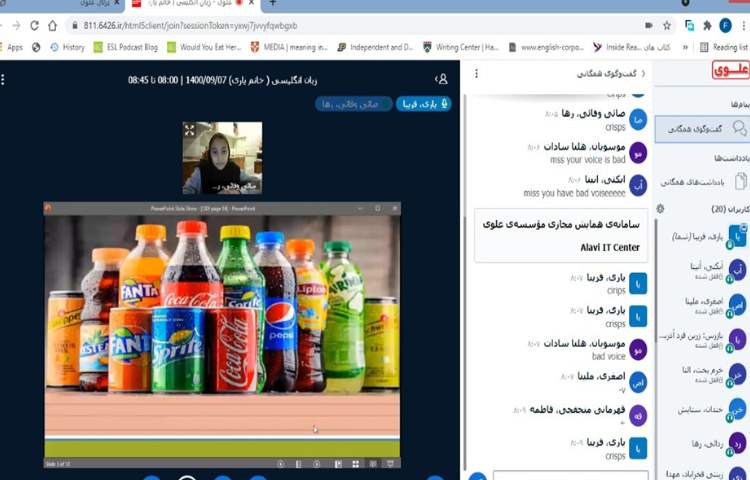This screenshot has width=750, height=480.
Task: Make the webcam video fullscreen
Action: [190, 130]
